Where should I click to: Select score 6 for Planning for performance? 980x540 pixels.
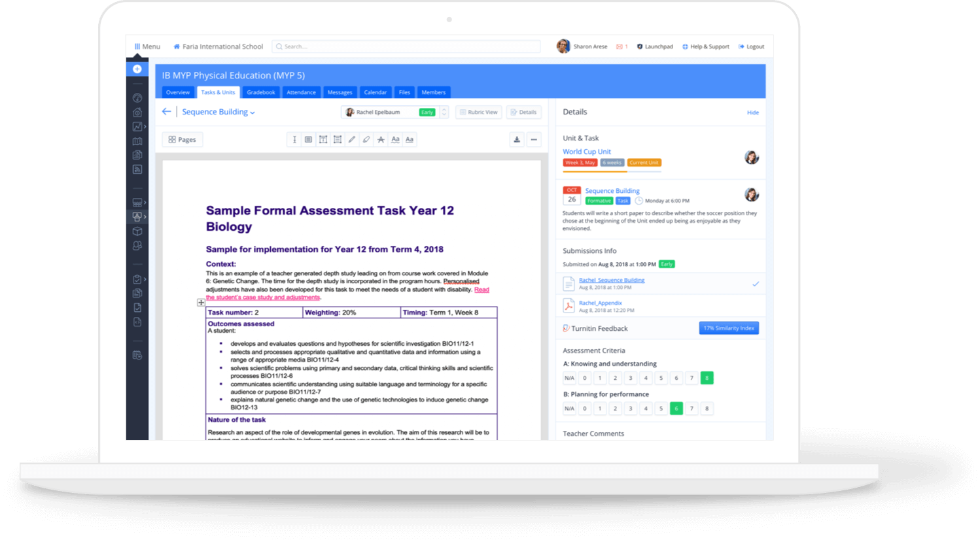coord(676,409)
